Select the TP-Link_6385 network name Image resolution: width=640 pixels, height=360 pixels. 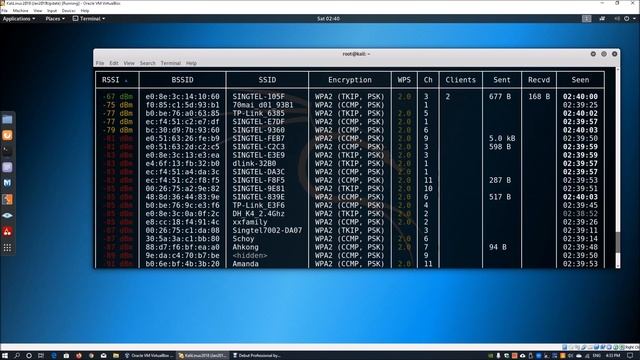pyautogui.click(x=258, y=113)
